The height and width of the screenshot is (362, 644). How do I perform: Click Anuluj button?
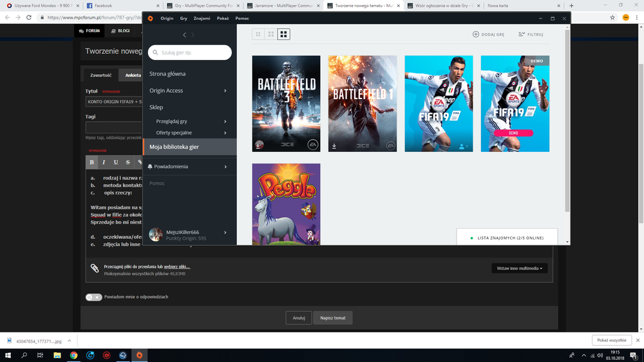[299, 318]
